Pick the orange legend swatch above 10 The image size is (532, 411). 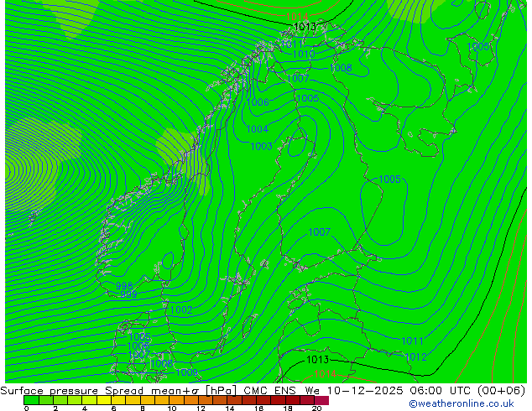click(x=176, y=400)
